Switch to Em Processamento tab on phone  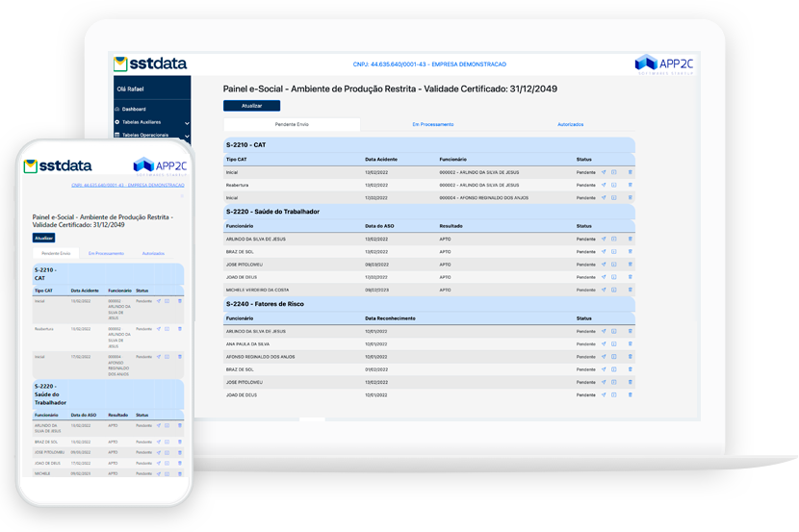pyautogui.click(x=106, y=253)
